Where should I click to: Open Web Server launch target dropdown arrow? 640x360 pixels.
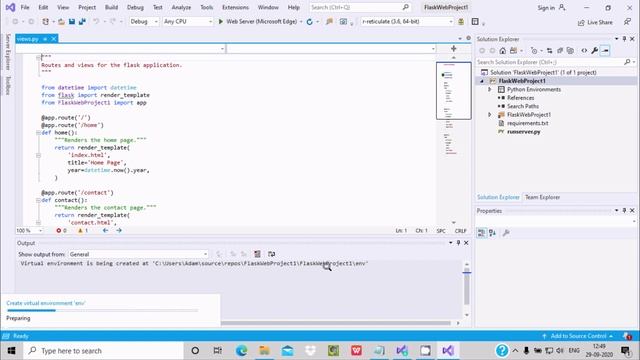tap(301, 22)
